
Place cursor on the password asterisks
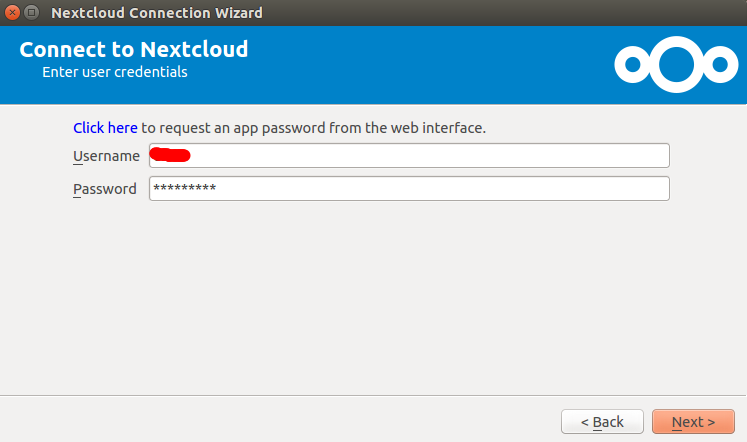[184, 187]
